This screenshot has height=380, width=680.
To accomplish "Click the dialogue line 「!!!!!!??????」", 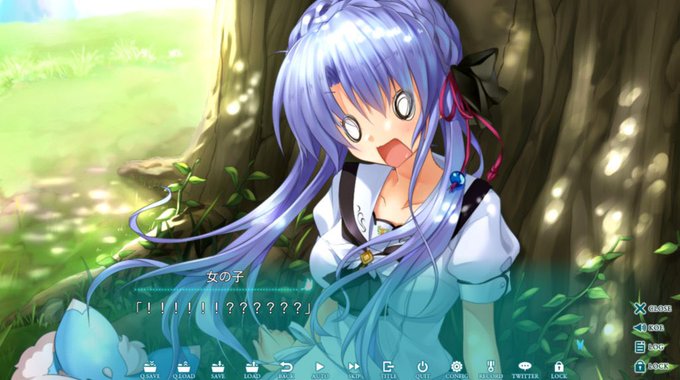I will pos(224,308).
